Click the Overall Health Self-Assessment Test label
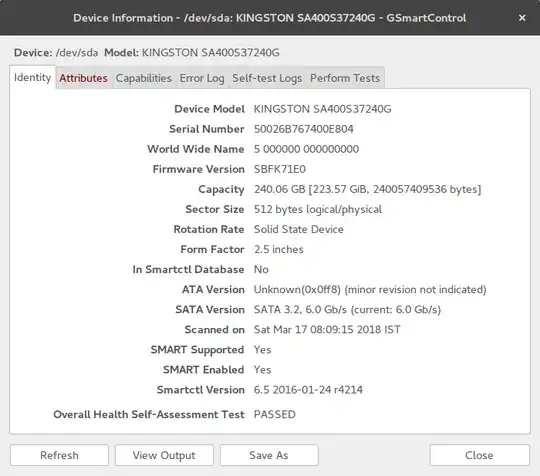Viewport: 540px width, 476px height. (x=149, y=414)
